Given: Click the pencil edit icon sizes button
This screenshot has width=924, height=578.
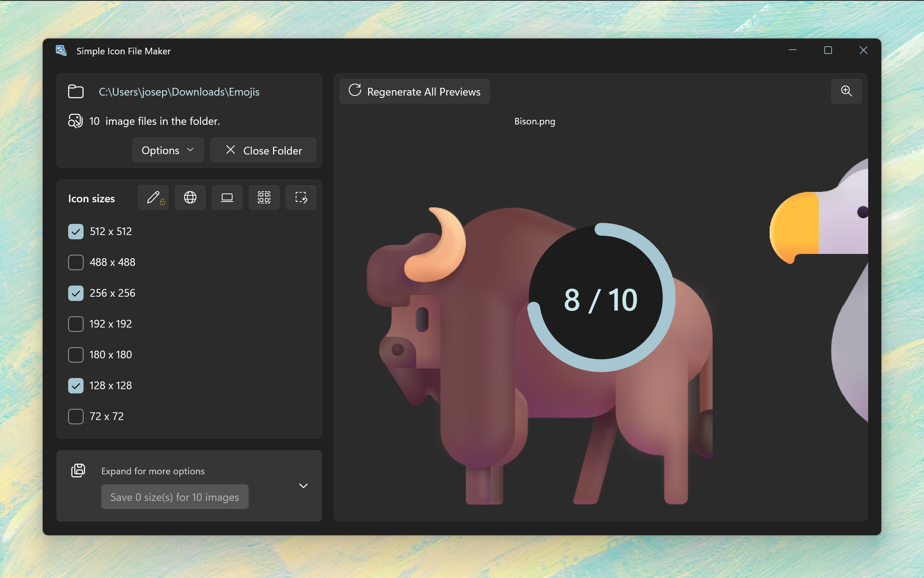Looking at the screenshot, I should (153, 198).
